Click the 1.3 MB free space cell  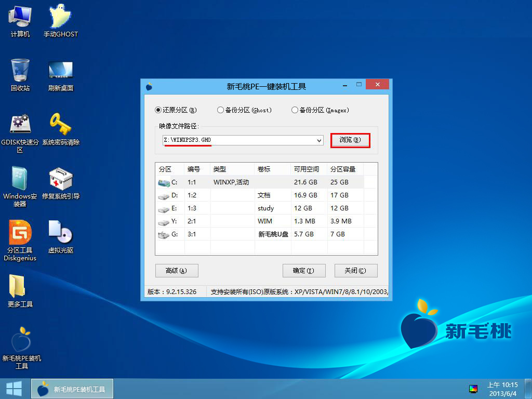pos(304,221)
